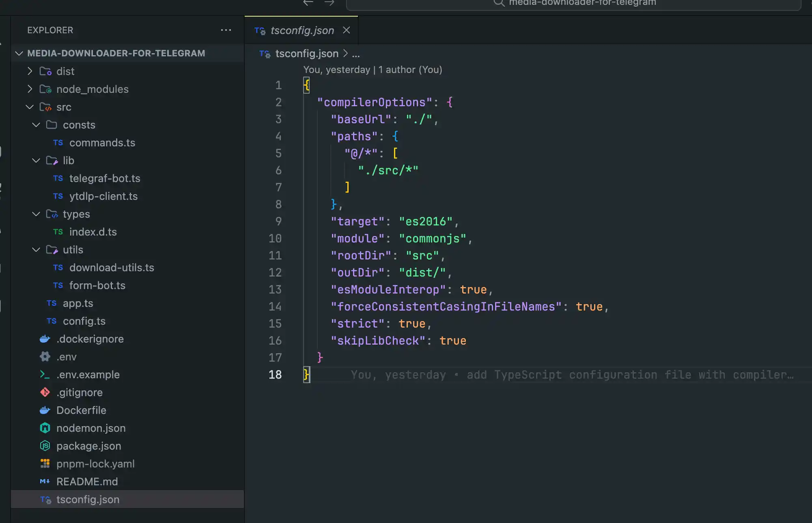Click the utils folder icon
This screenshot has height=523, width=812.
[52, 250]
